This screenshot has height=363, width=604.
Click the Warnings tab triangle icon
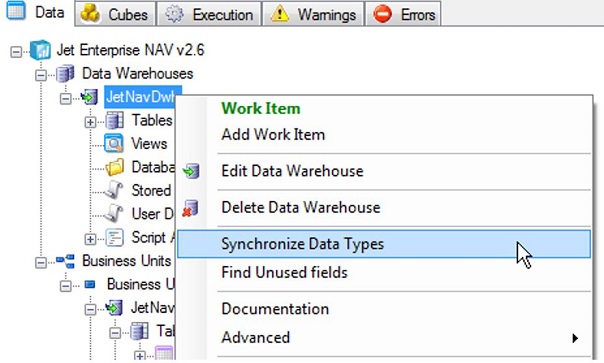pyautogui.click(x=280, y=14)
